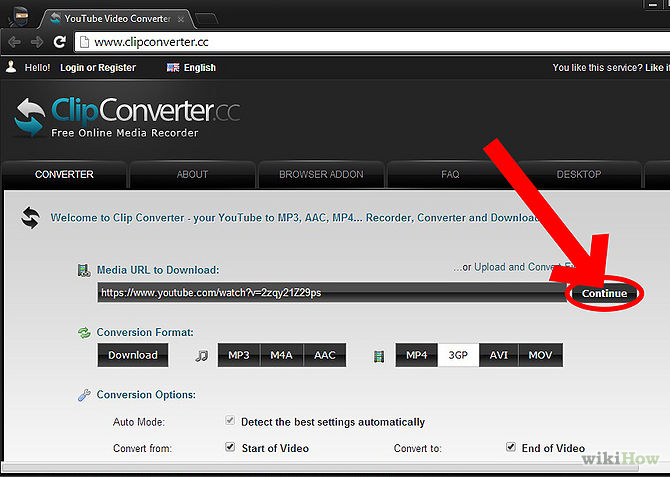
Task: Click the 'Convert to:' label
Action: pyautogui.click(x=417, y=448)
